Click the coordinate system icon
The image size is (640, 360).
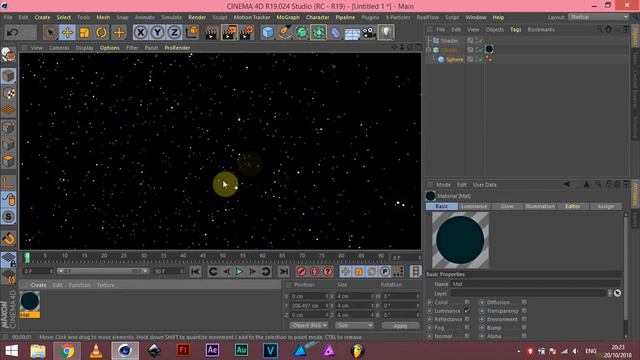(192, 32)
